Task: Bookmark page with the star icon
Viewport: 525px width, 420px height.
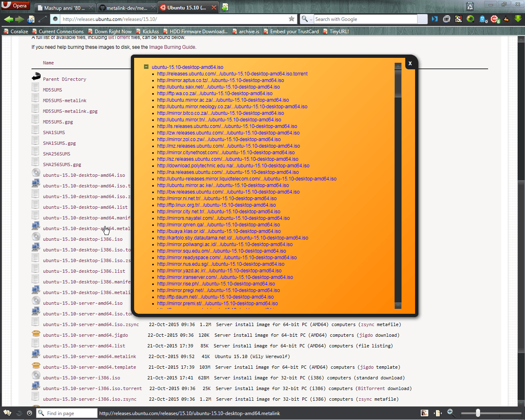Action: [292, 19]
